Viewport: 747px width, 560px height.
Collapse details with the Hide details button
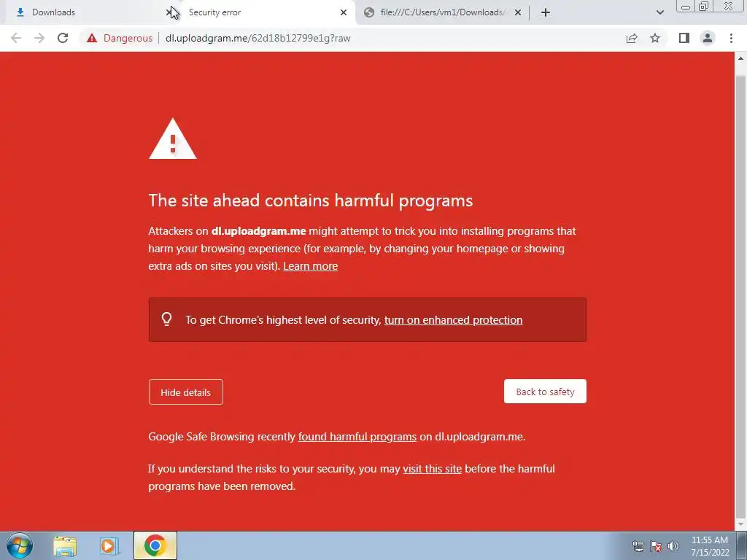(x=186, y=392)
